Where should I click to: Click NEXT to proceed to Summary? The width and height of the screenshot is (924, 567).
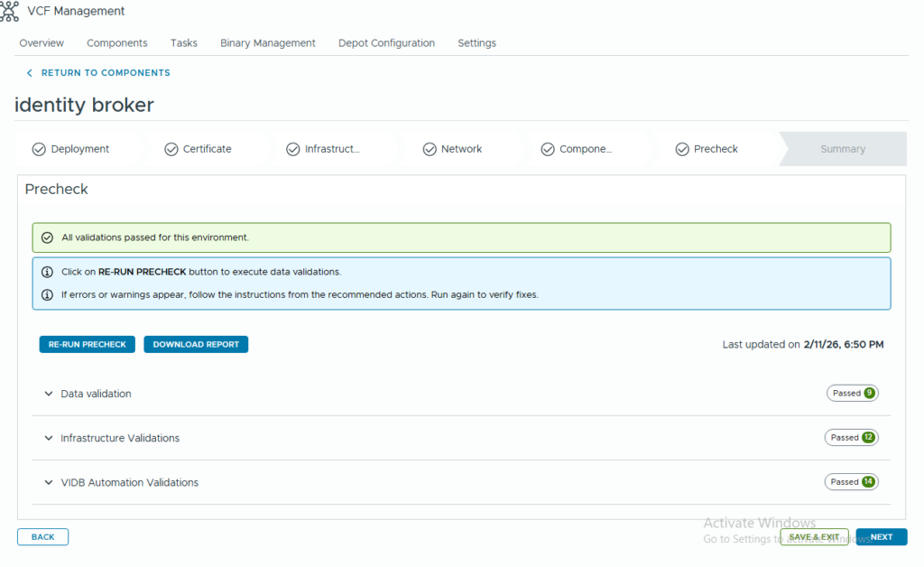pos(881,537)
